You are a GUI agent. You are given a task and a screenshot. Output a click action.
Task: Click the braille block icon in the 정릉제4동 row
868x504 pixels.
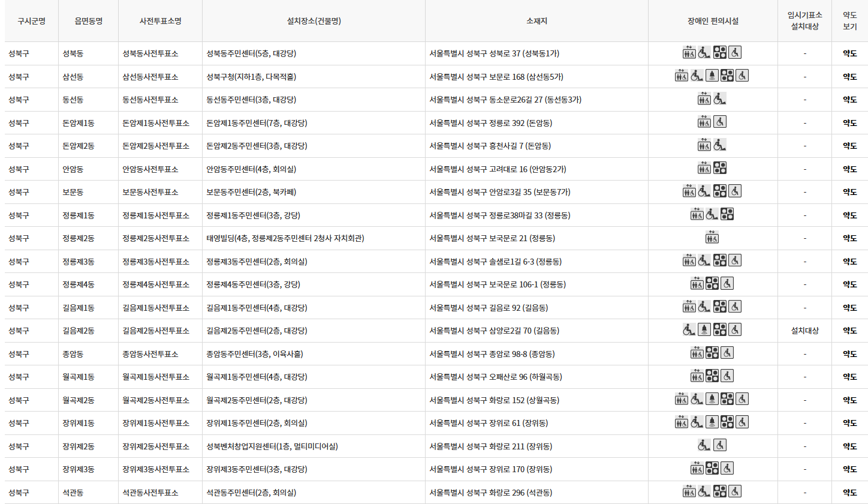[x=712, y=283]
